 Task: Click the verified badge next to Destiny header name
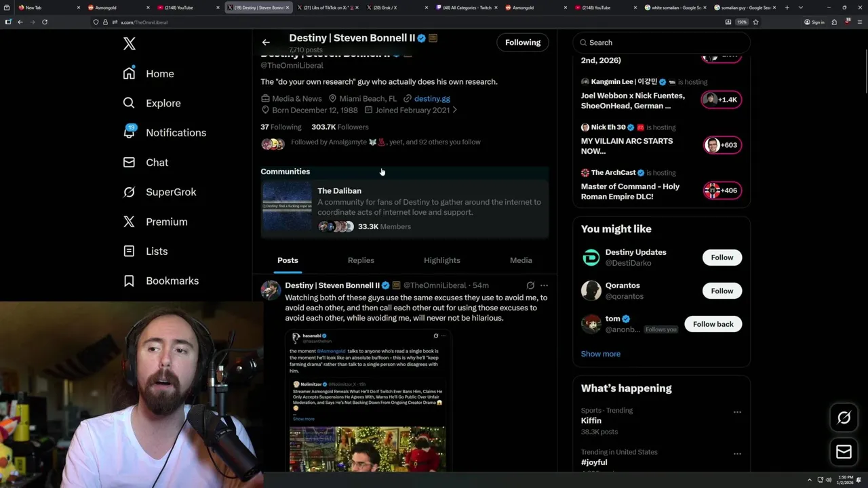pyautogui.click(x=421, y=38)
